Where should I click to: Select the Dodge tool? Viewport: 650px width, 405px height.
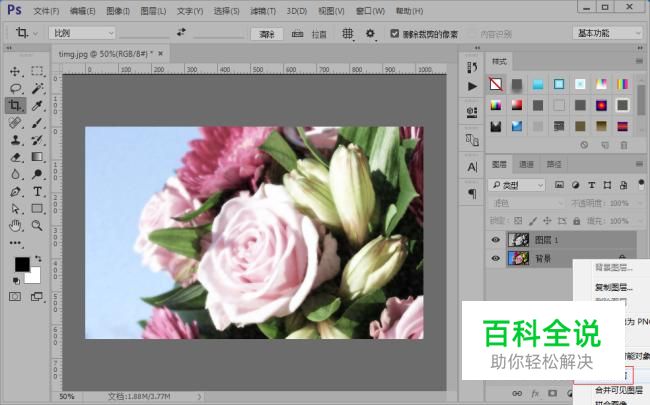tap(37, 174)
